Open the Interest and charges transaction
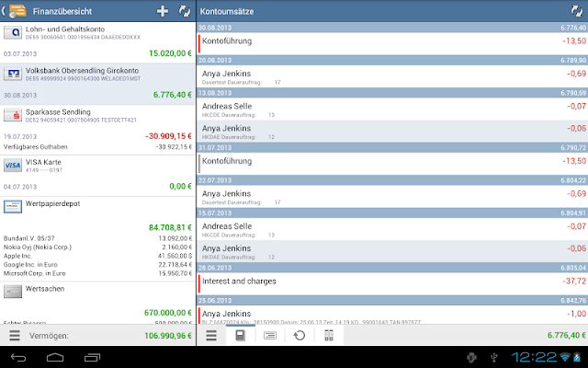588x368 pixels. click(392, 284)
